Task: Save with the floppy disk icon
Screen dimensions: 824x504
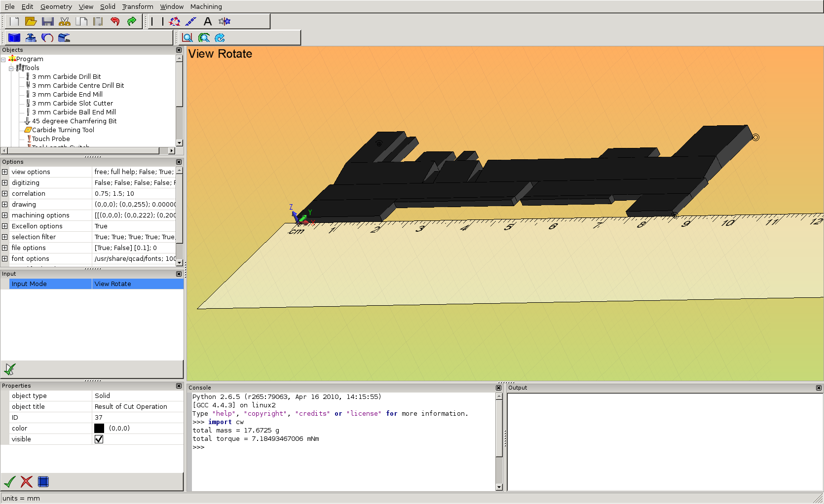Action: pos(48,21)
